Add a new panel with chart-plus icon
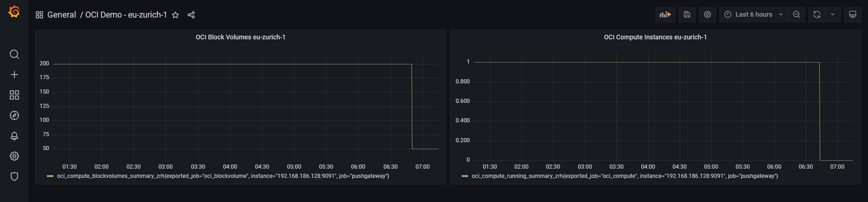This screenshot has height=202, width=868. click(665, 14)
